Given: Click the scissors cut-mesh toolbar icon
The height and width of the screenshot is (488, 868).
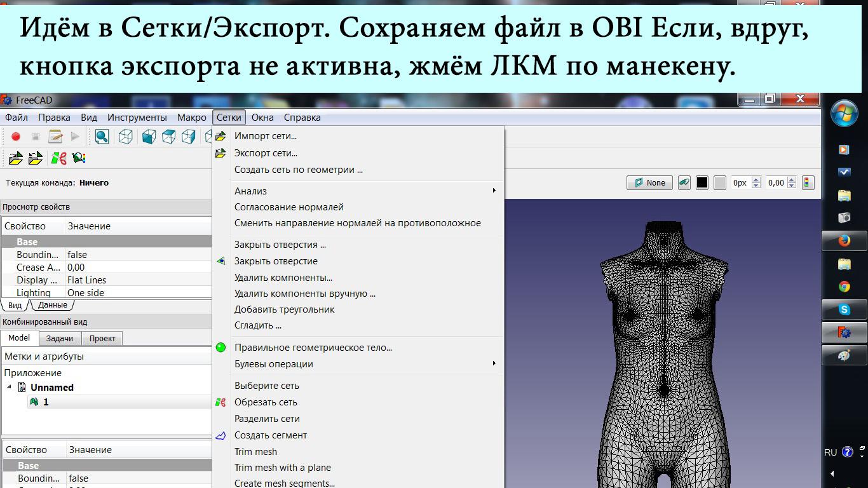Looking at the screenshot, I should 59,158.
